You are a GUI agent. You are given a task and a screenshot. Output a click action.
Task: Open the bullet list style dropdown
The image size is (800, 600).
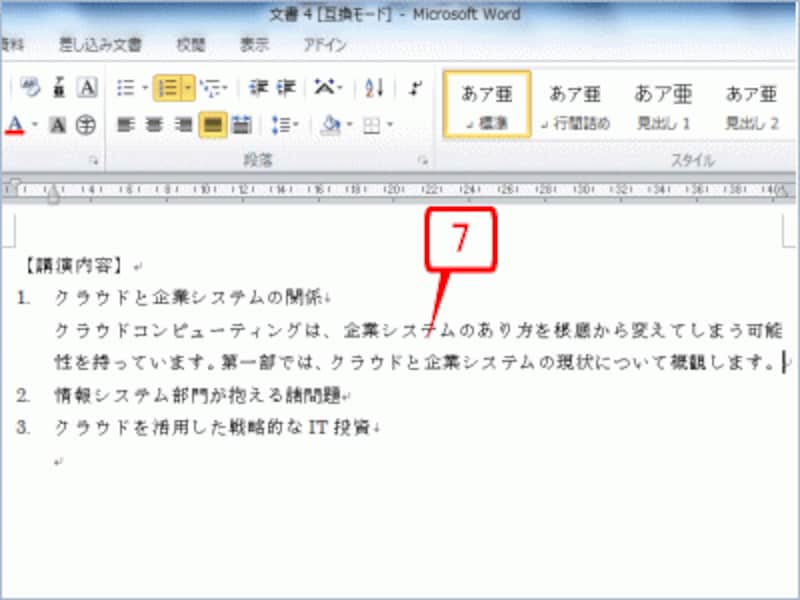tap(145, 88)
